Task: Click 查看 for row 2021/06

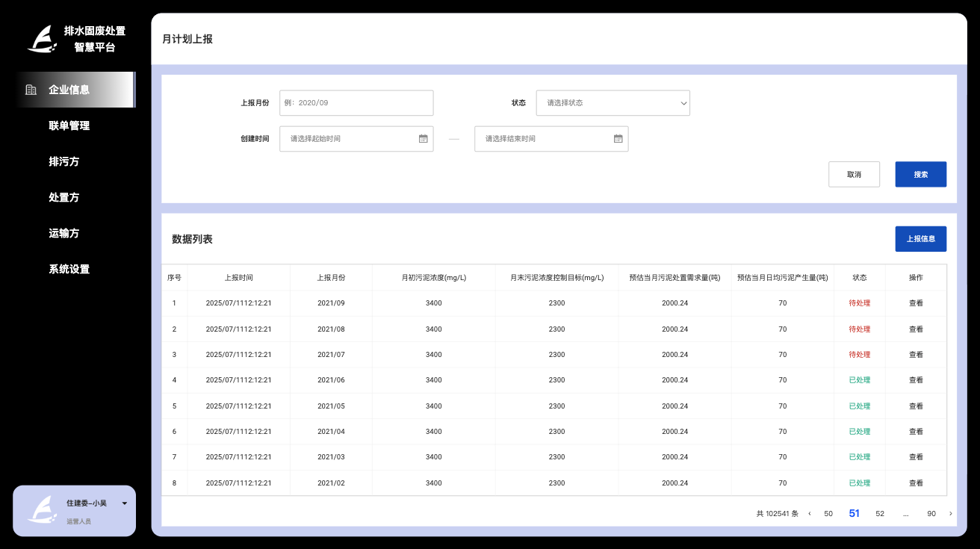Action: tap(916, 380)
